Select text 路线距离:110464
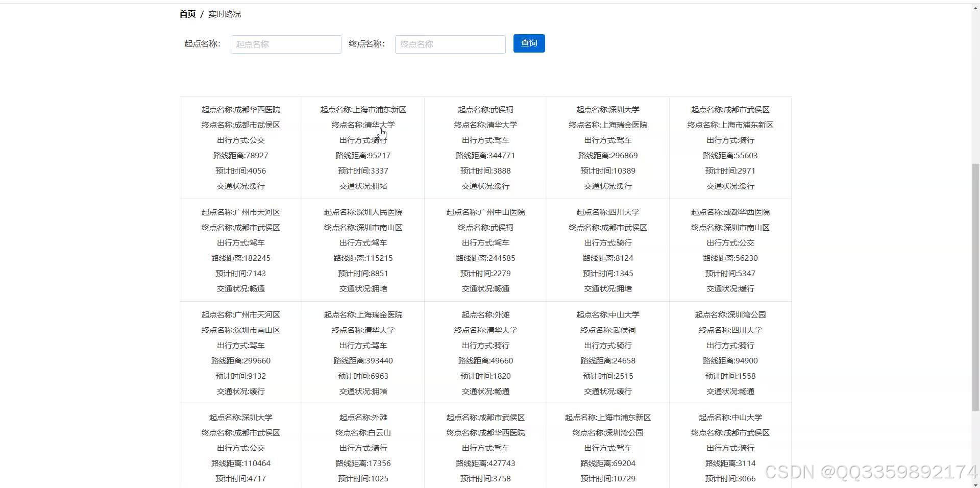The width and height of the screenshot is (980, 488). [x=241, y=463]
